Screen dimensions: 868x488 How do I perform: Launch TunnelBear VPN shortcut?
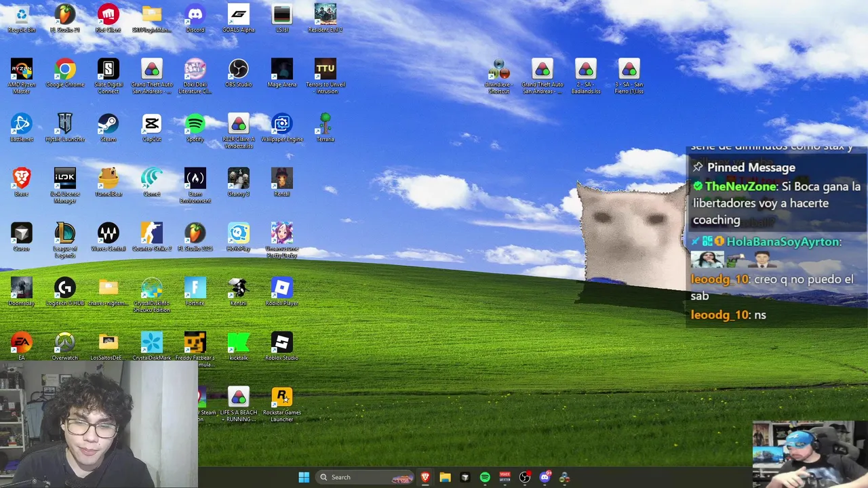pyautogui.click(x=108, y=182)
